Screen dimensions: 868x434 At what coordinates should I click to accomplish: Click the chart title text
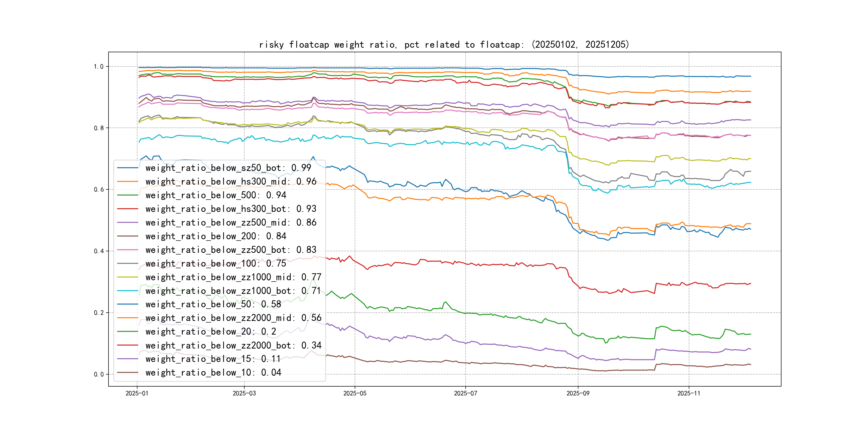click(x=444, y=44)
